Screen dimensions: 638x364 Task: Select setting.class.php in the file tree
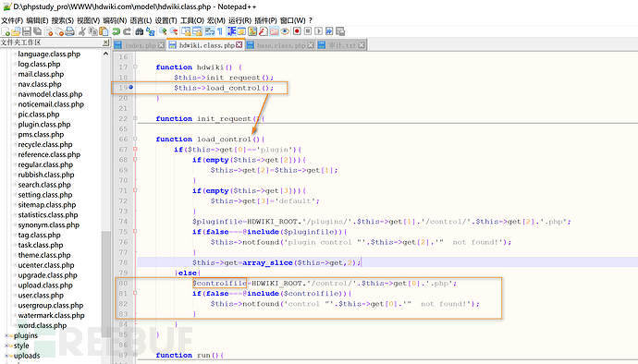tap(44, 195)
